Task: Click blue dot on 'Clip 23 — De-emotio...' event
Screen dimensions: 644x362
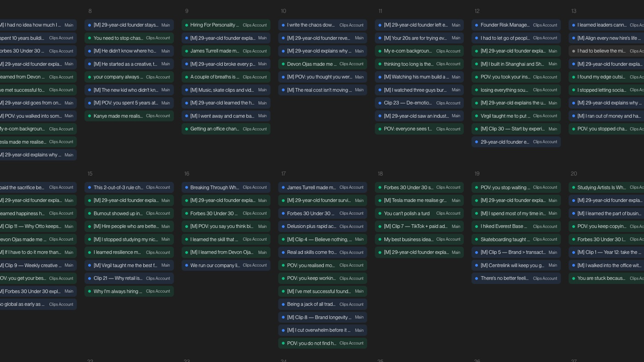Action: coord(380,103)
